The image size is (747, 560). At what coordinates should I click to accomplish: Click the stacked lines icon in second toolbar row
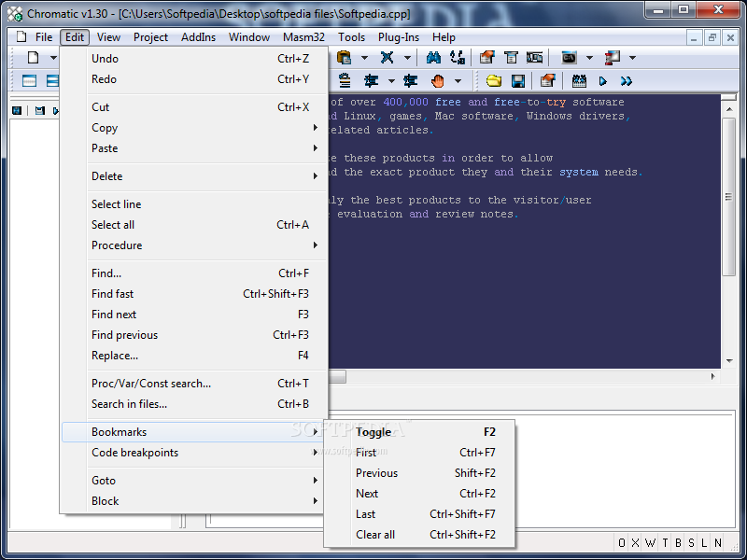pyautogui.click(x=345, y=81)
